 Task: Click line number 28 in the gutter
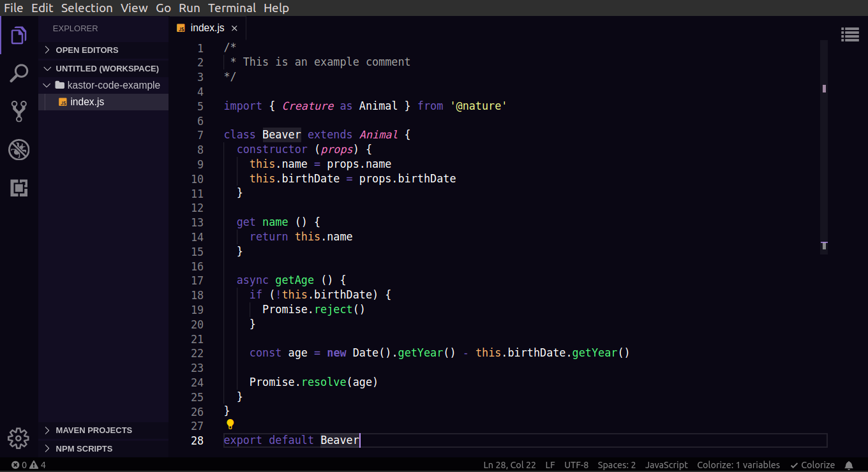click(x=197, y=440)
